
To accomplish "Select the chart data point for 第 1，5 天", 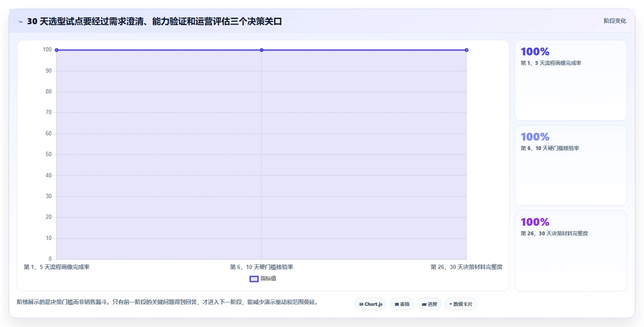I will [57, 50].
